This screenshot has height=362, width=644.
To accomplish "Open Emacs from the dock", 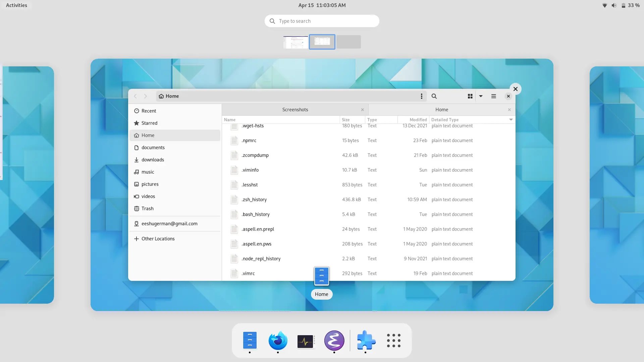I will click(x=334, y=341).
